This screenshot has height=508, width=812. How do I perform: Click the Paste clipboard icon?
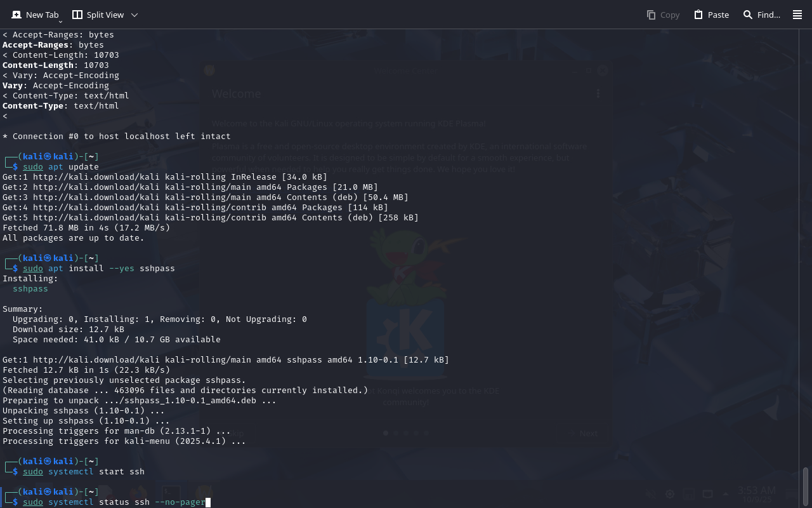[x=698, y=15]
